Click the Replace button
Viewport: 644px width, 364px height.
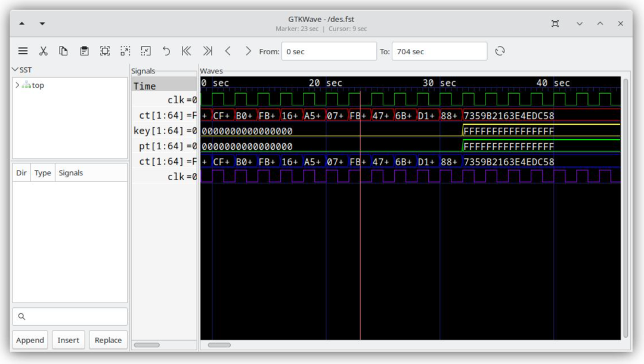coord(108,340)
